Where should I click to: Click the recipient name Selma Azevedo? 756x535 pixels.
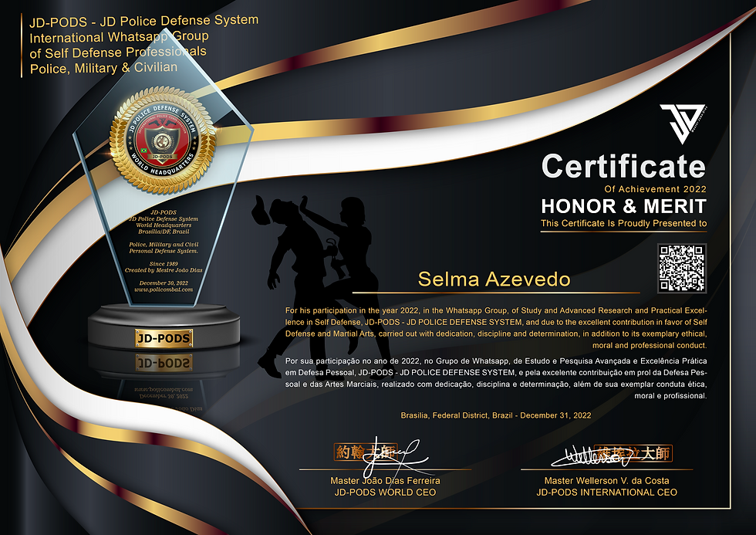pyautogui.click(x=494, y=279)
